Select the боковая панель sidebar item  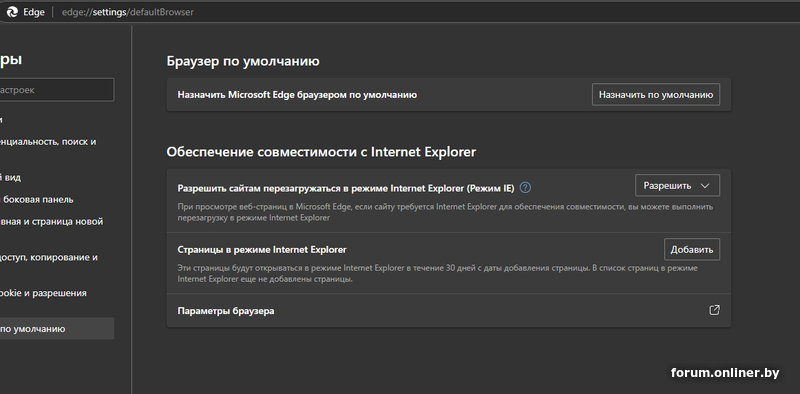[37, 200]
